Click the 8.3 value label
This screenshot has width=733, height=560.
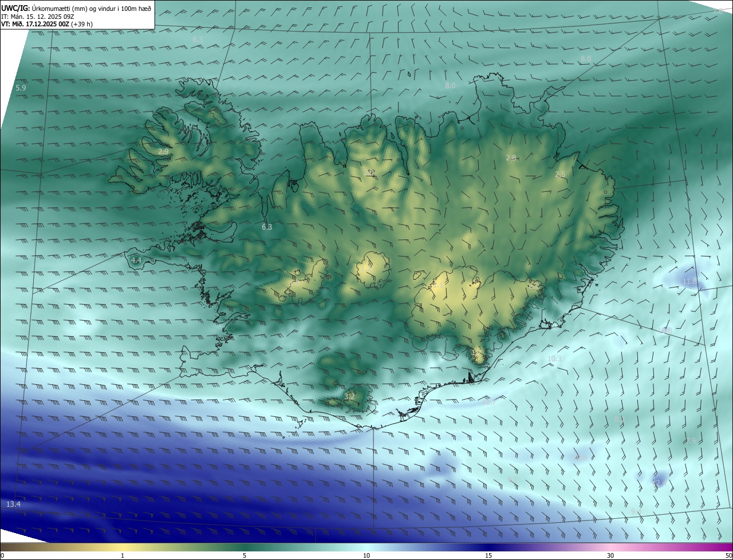(x=198, y=40)
